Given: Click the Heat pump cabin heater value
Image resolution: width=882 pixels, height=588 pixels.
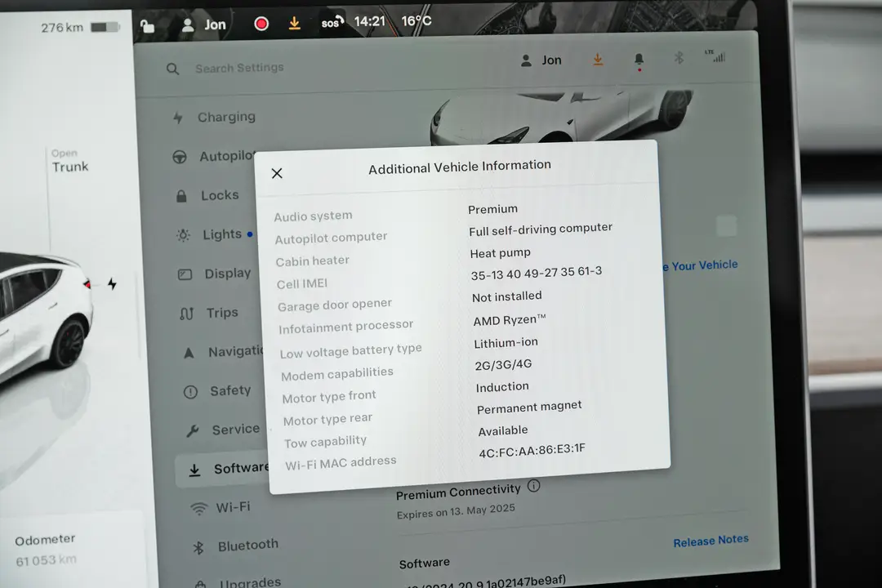Looking at the screenshot, I should pyautogui.click(x=500, y=253).
